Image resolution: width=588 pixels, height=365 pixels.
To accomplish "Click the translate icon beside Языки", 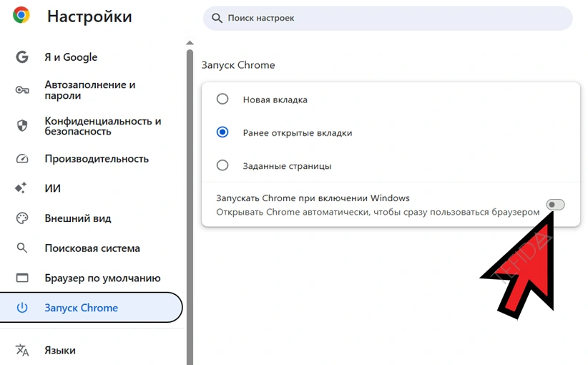I will pos(21,350).
